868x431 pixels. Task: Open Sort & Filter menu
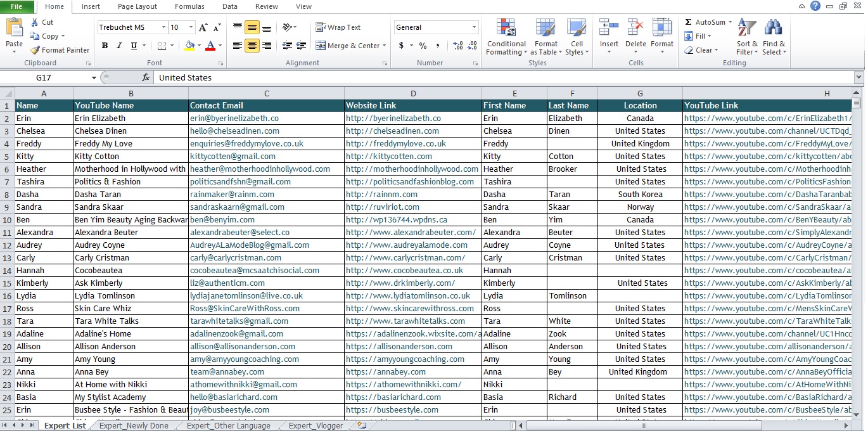tap(747, 37)
